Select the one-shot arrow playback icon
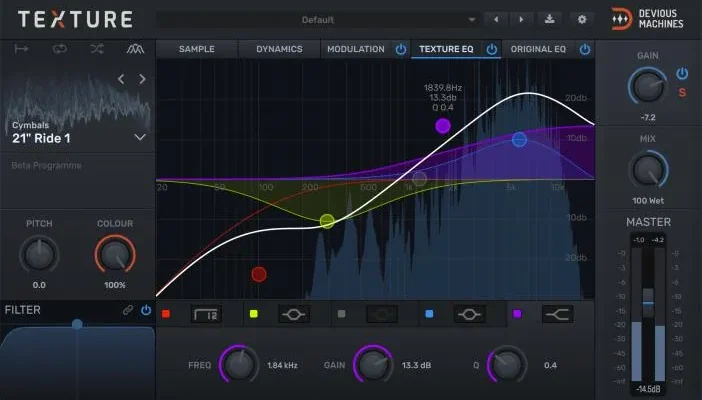 (22, 49)
